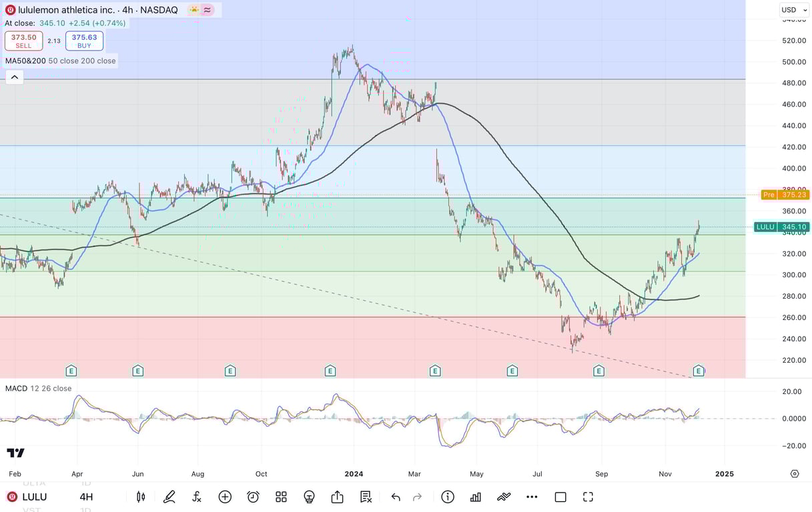This screenshot has height=512, width=812.
Task: Click the 2.13 spread value
Action: coord(54,41)
